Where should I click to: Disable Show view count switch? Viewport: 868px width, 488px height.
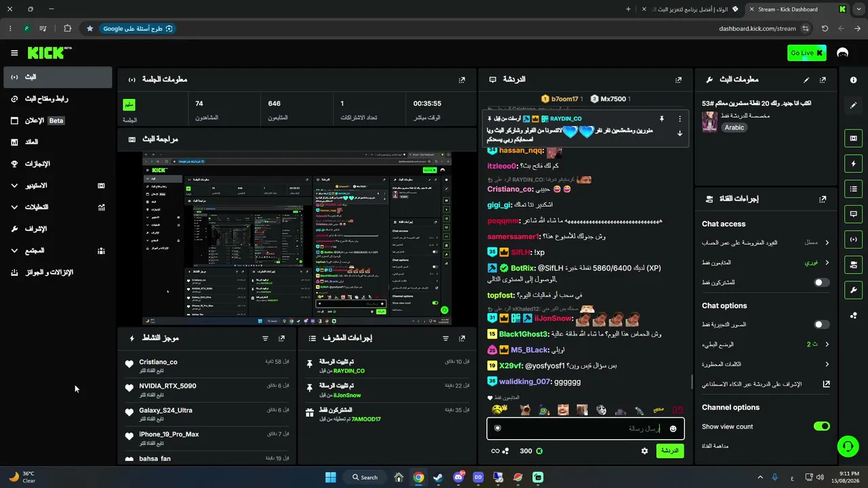(821, 426)
